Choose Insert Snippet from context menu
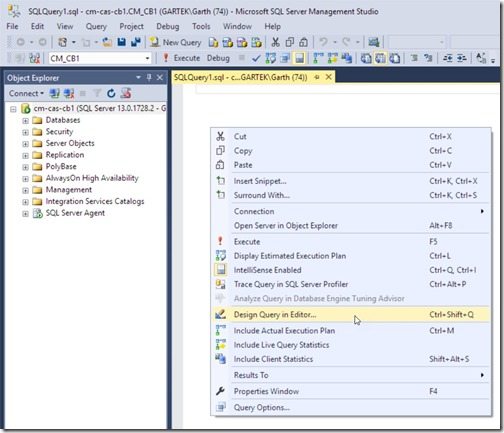Viewport: 504px width, 433px height. click(x=351, y=181)
